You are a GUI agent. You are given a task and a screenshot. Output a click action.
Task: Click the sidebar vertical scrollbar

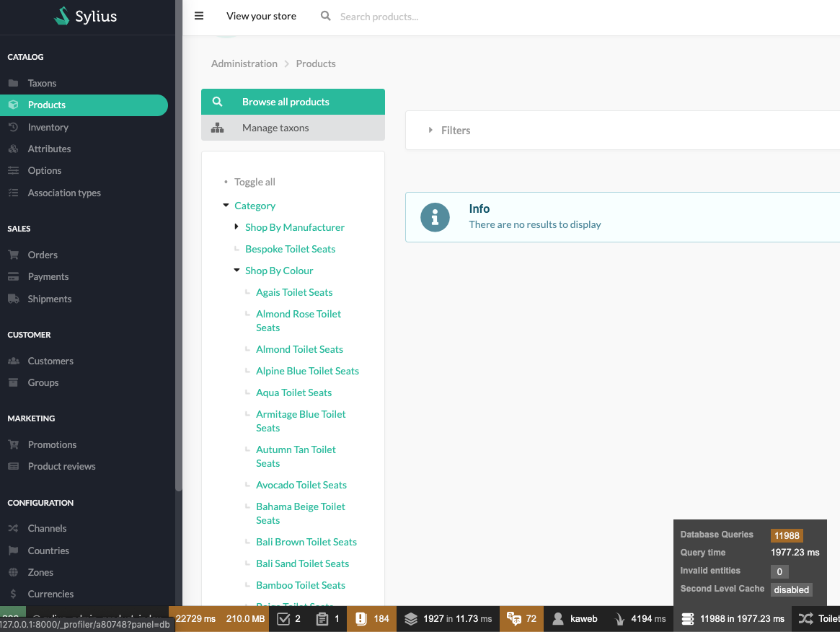[x=178, y=245]
